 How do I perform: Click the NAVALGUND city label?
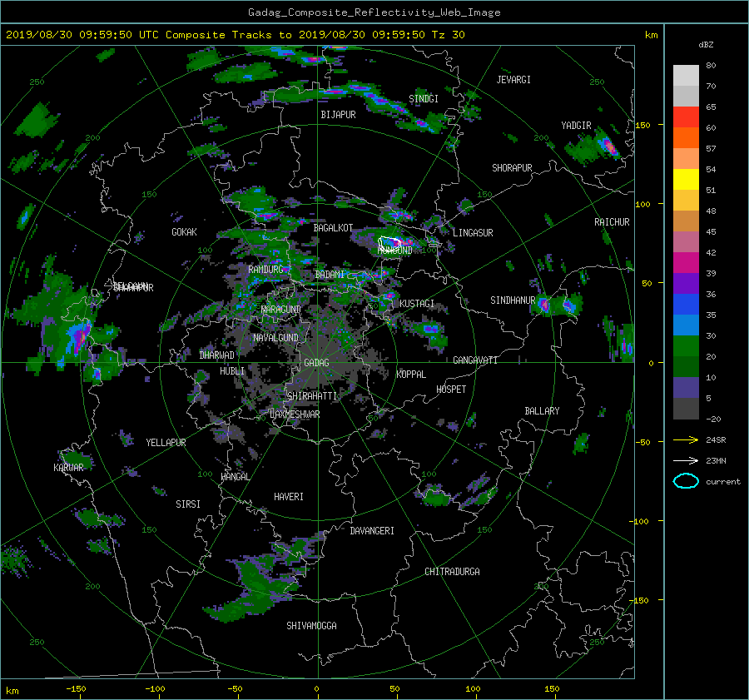[x=275, y=338]
